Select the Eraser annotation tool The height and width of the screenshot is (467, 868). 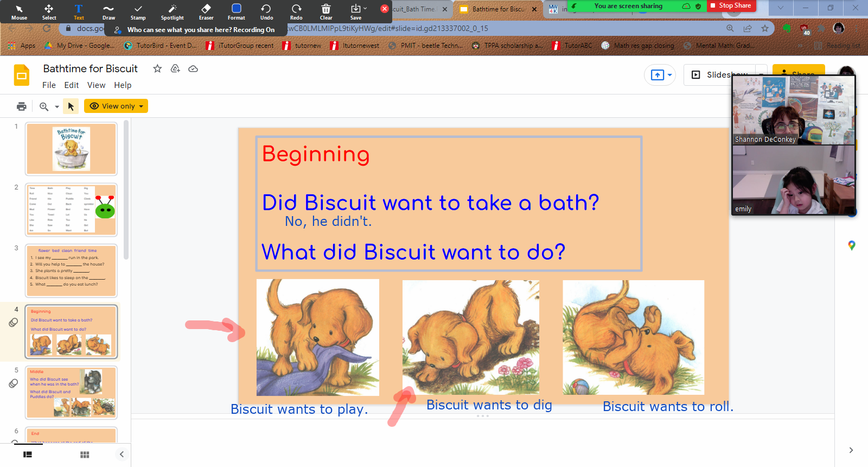click(206, 12)
